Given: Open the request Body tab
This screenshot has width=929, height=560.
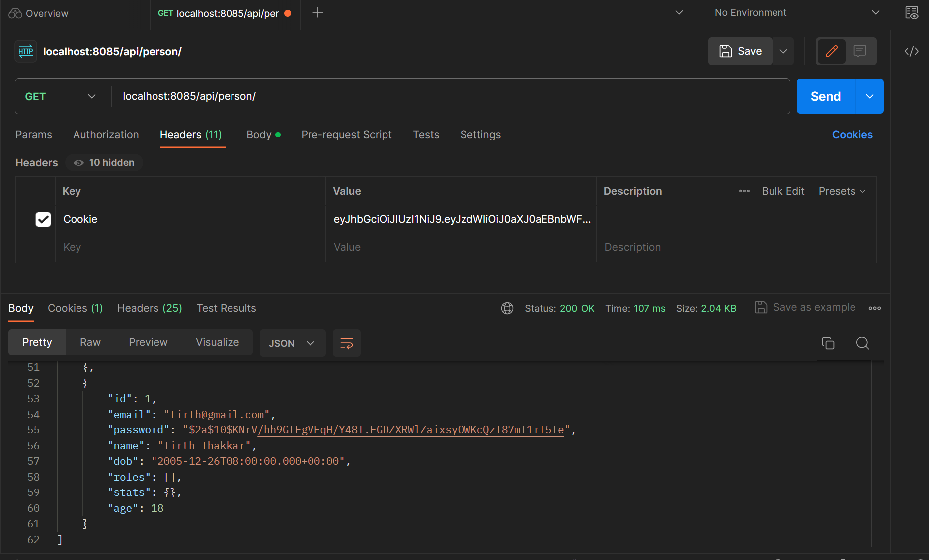Looking at the screenshot, I should coord(263,135).
